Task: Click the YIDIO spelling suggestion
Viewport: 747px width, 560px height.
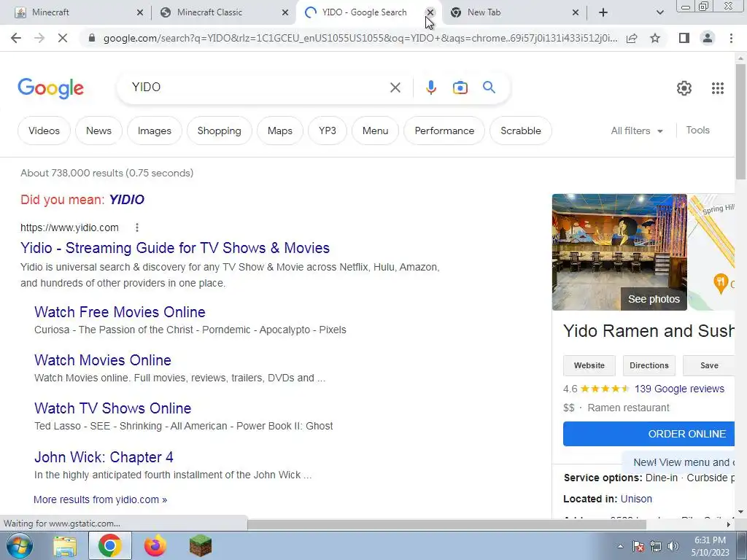Action: [126, 200]
